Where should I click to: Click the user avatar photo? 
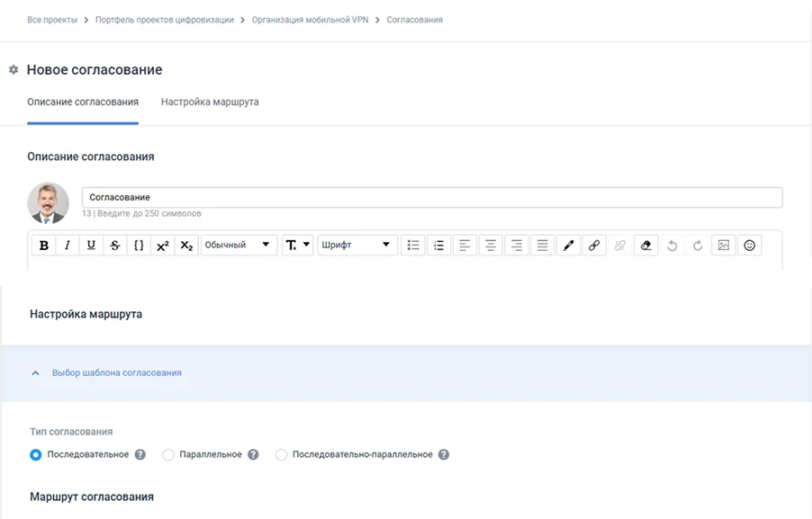[x=48, y=203]
